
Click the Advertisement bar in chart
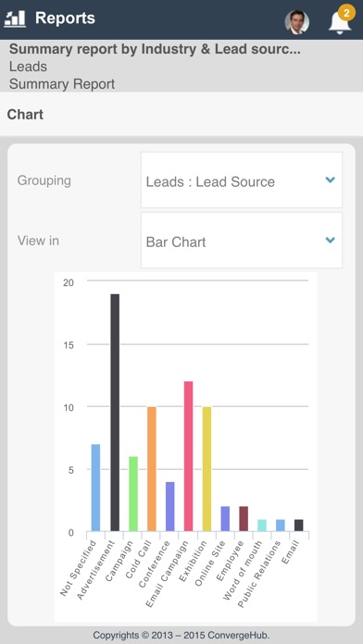(x=115, y=413)
